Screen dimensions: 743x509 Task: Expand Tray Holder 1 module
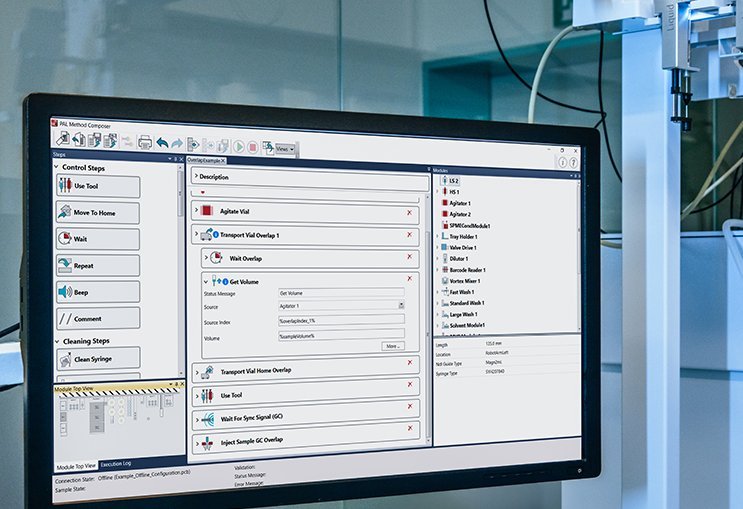click(x=437, y=236)
